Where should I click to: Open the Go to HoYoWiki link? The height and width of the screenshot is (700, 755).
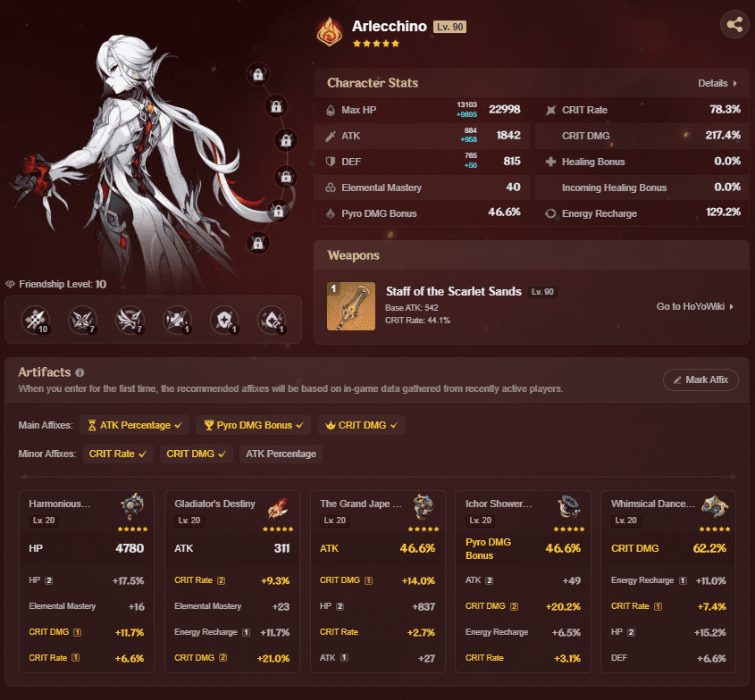coord(694,306)
